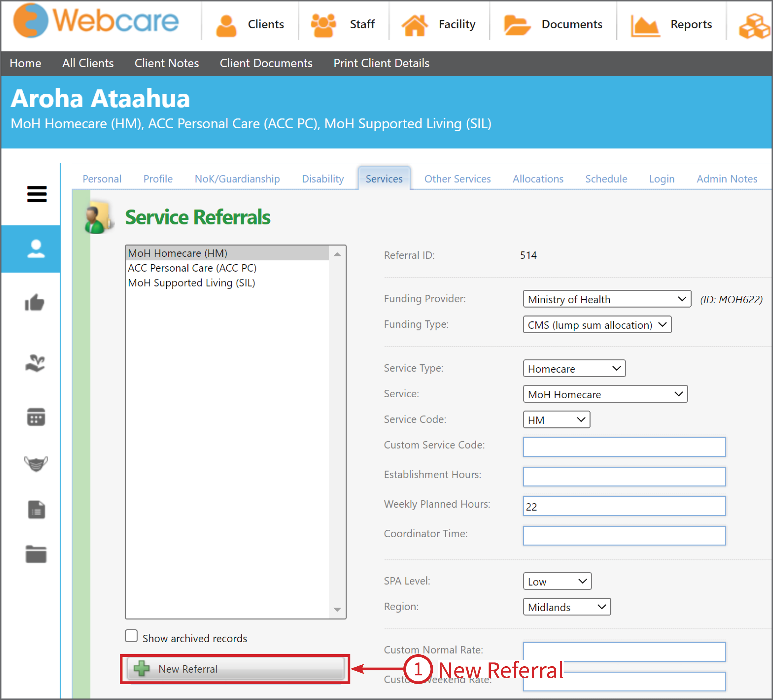Click the Weekly Planned Hours field
This screenshot has height=700, width=773.
624,506
